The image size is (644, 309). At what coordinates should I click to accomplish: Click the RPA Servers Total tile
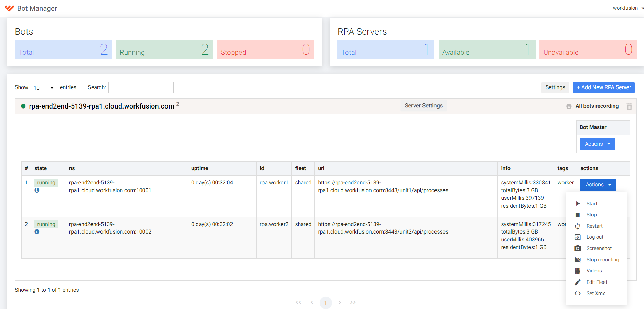click(x=386, y=49)
